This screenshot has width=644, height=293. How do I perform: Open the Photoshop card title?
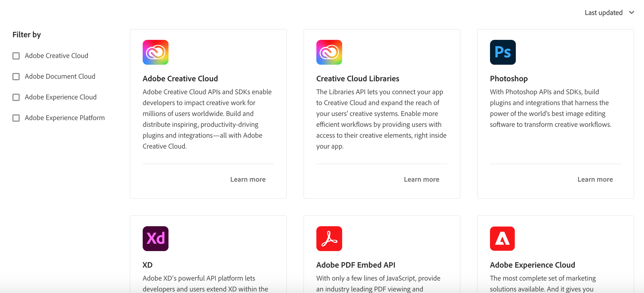[x=509, y=78]
